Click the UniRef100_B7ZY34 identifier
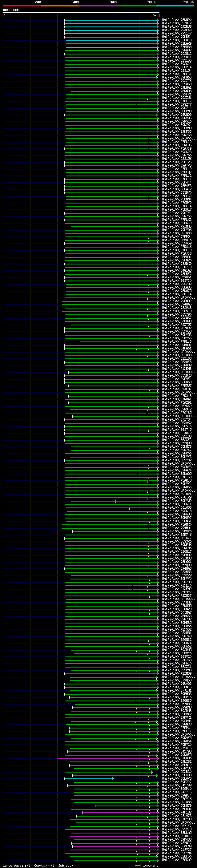This screenshot has height=868, width=197. coord(176,420)
